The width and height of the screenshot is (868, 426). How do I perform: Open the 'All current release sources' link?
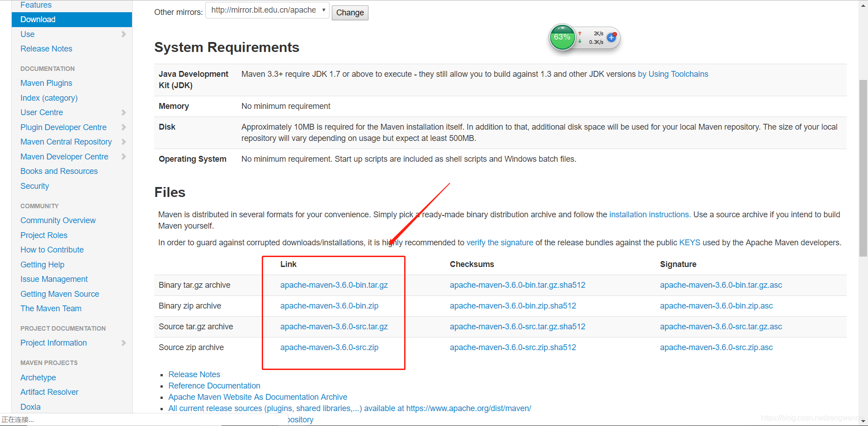coord(349,408)
